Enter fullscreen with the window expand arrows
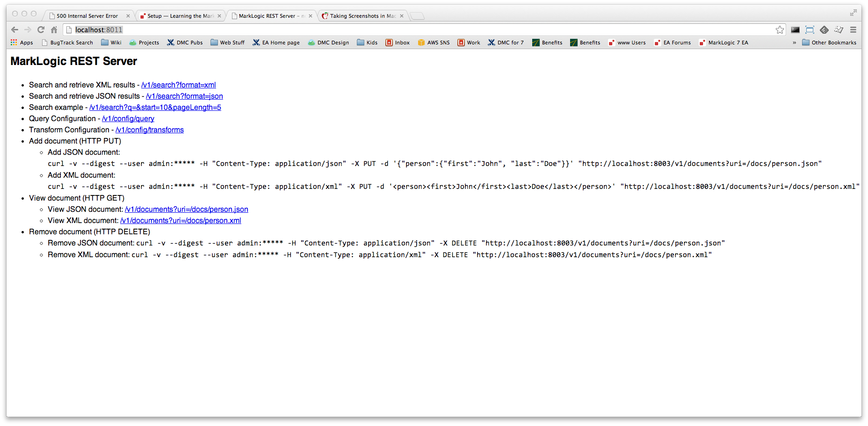Viewport: 868px width, 426px height. click(853, 13)
